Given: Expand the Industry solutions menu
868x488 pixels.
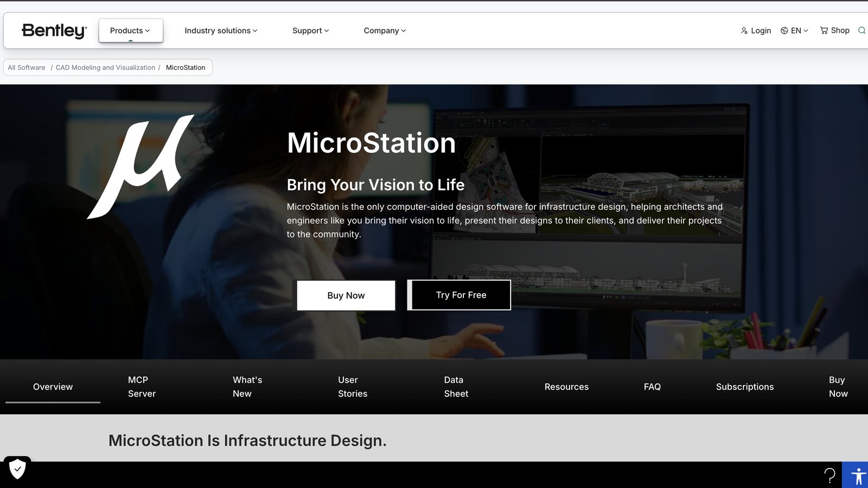Looking at the screenshot, I should tap(221, 31).
